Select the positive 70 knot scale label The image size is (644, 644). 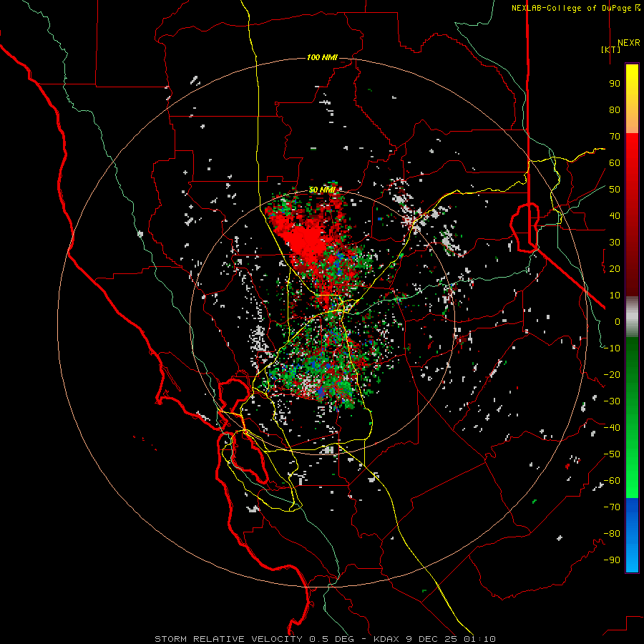(x=615, y=137)
